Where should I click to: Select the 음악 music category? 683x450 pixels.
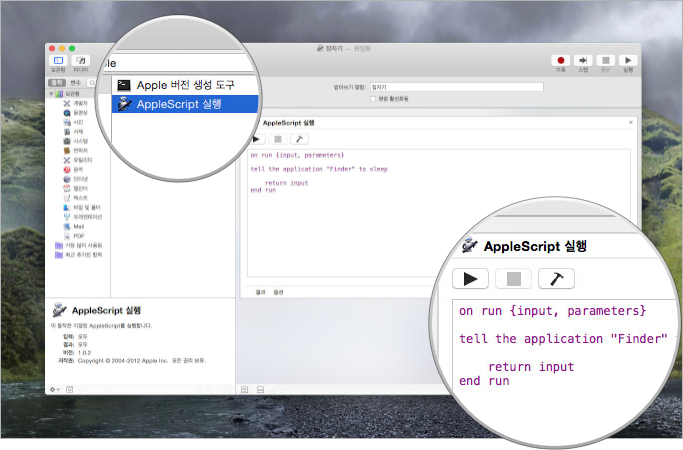pos(73,169)
